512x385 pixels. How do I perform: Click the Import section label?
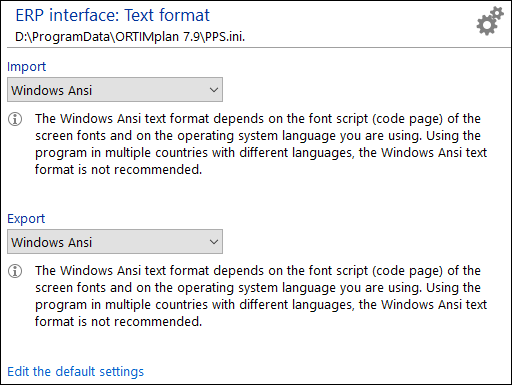[26, 67]
